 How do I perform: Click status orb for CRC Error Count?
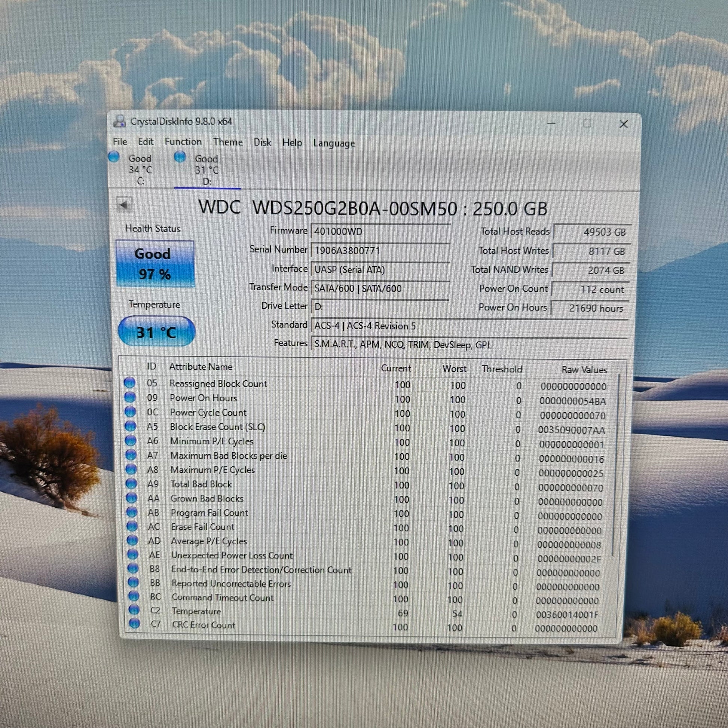134,624
